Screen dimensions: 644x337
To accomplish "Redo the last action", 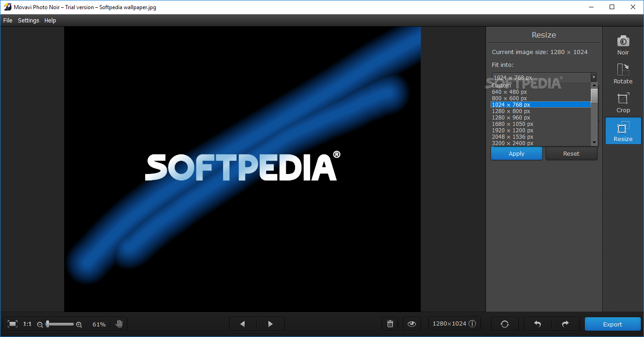I will (566, 324).
